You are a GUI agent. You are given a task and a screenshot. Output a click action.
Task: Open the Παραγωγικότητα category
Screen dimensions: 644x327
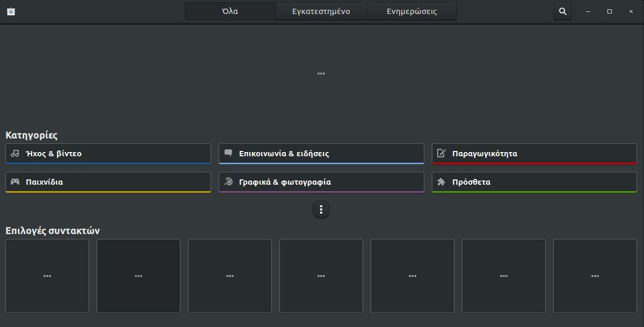coord(534,154)
